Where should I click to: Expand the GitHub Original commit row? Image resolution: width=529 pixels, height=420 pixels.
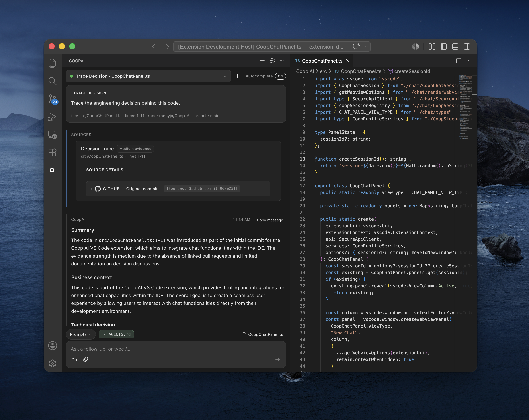click(x=178, y=189)
